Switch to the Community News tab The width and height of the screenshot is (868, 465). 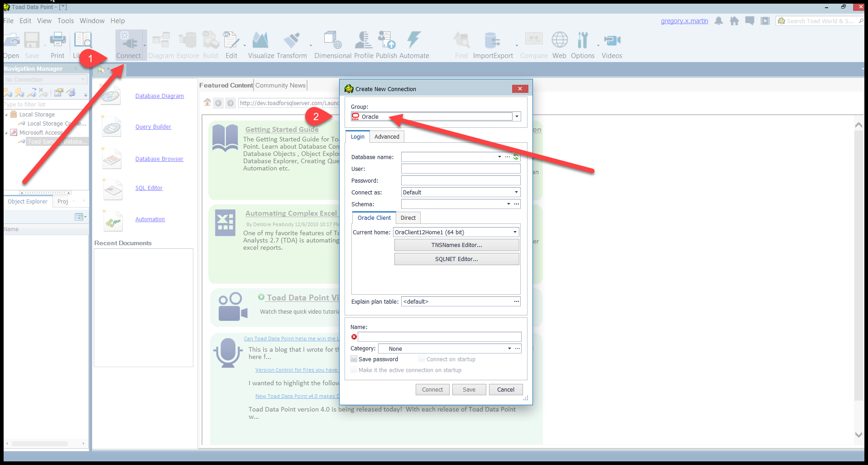click(x=280, y=85)
